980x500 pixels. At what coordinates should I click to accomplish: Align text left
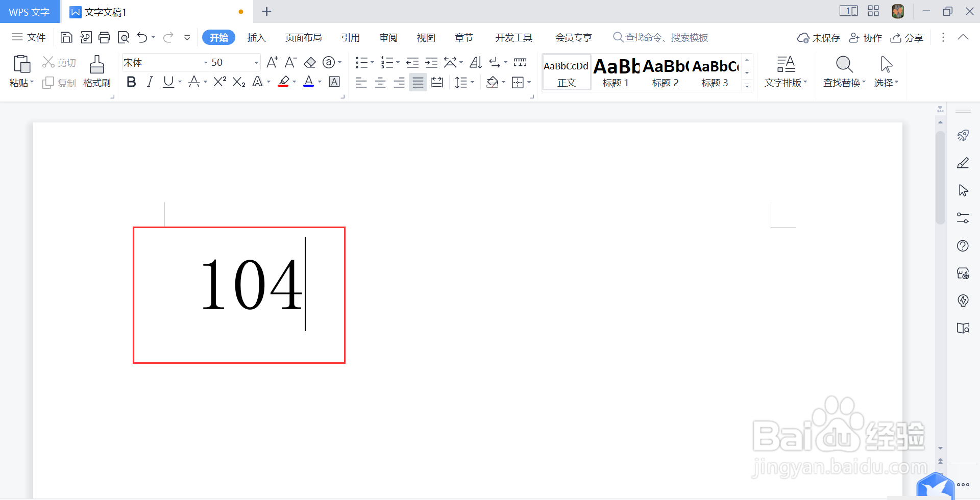(x=361, y=82)
